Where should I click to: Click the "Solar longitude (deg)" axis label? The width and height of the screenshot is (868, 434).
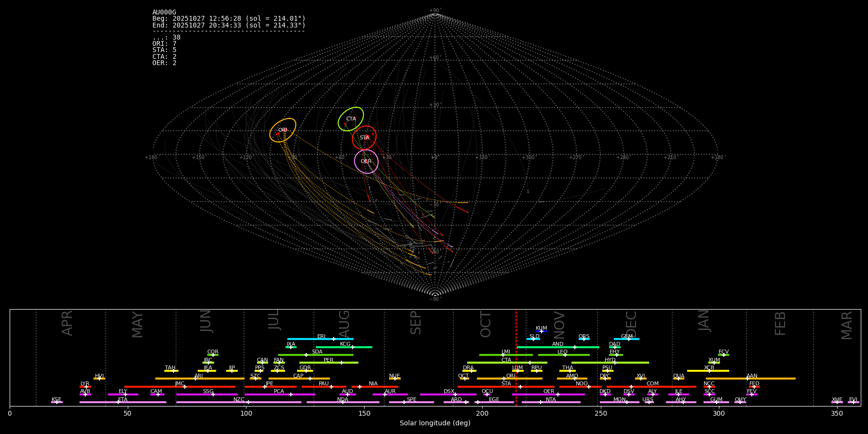tap(434, 423)
